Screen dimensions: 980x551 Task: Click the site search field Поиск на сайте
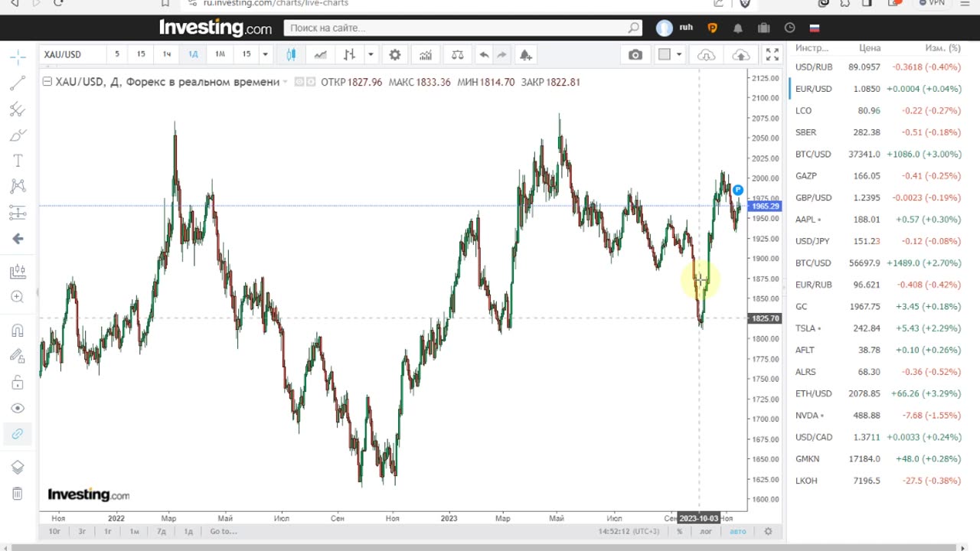tap(462, 28)
